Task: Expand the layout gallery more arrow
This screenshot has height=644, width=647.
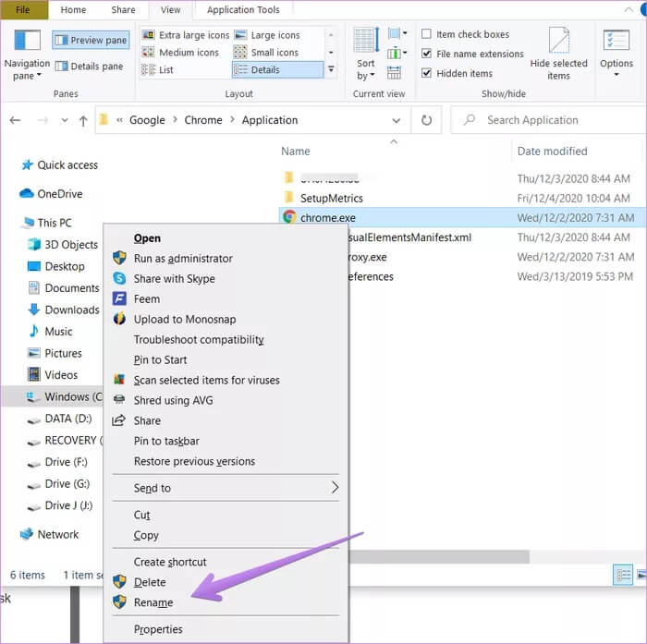Action: pyautogui.click(x=331, y=69)
